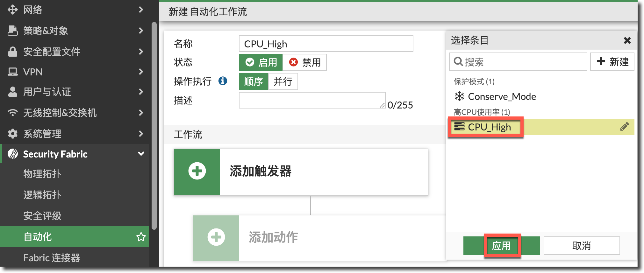Click the pencil edit icon for CPU_High

point(624,127)
